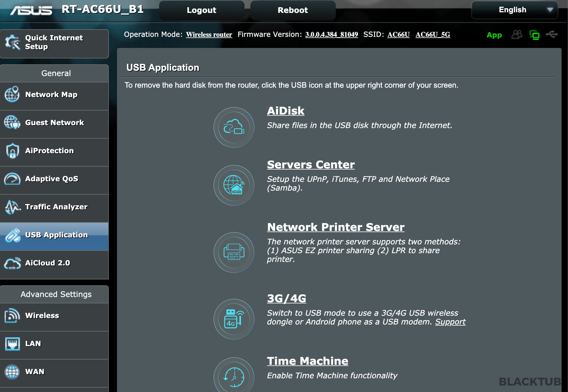Click the firmware version link
This screenshot has width=568, height=392.
(x=331, y=35)
